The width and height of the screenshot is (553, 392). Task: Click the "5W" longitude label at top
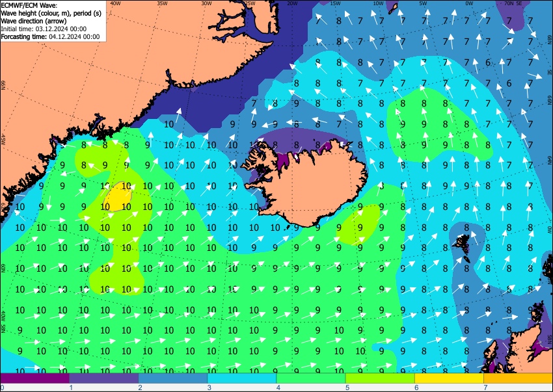[424, 3]
